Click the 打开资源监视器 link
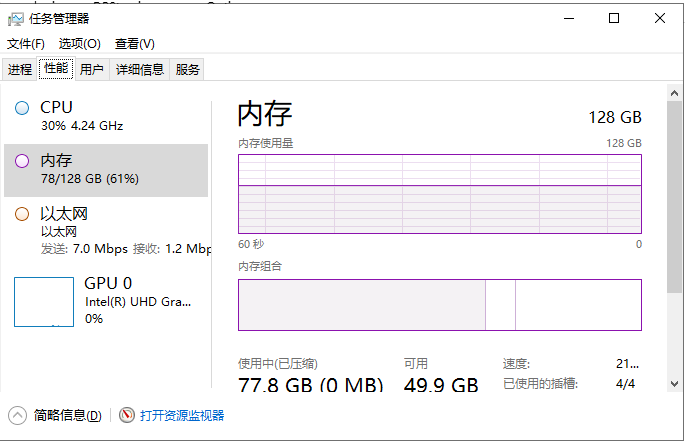This screenshot has height=442, width=685. click(x=182, y=415)
